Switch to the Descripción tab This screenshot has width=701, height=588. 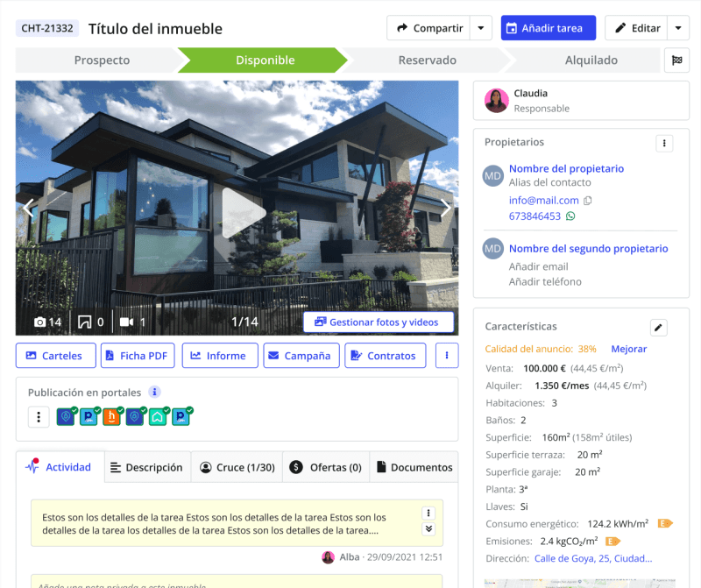click(146, 467)
